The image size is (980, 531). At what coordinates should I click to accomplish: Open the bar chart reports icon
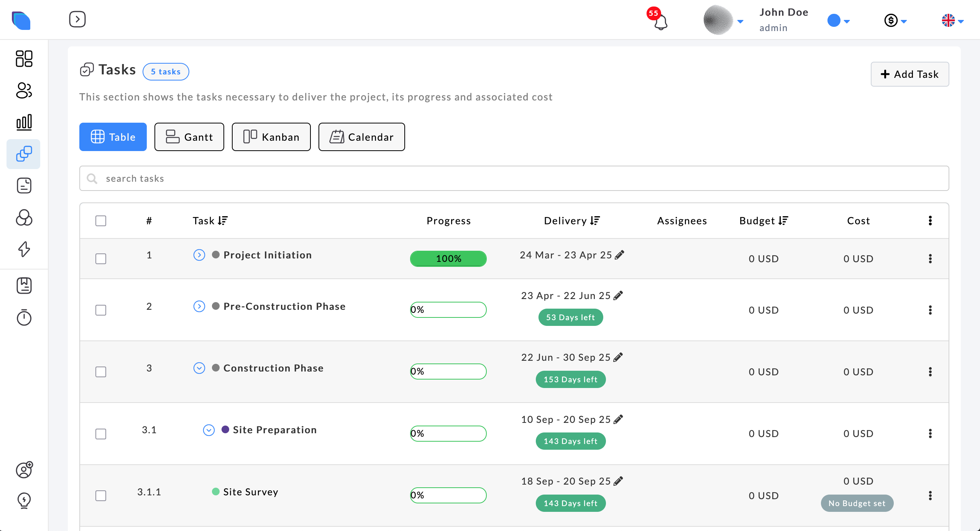(24, 122)
